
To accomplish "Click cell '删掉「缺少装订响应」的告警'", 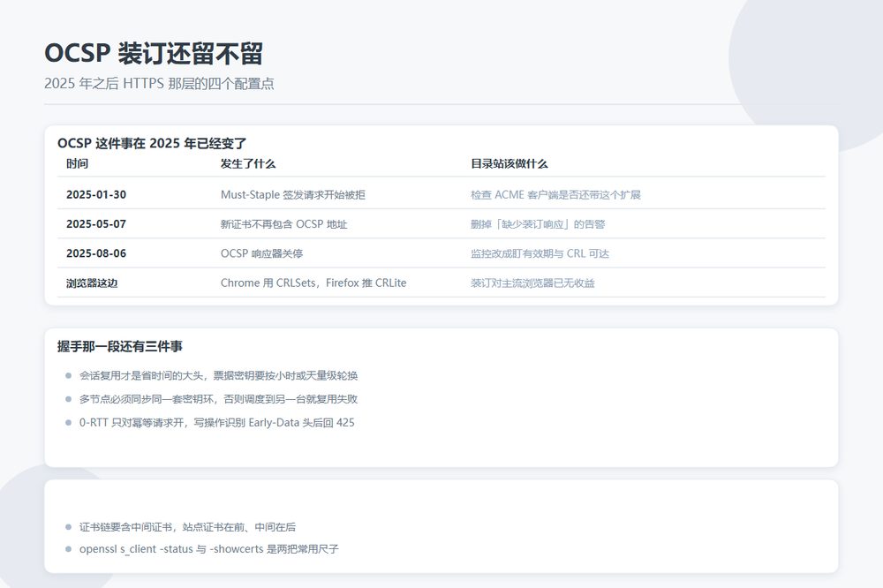I will [x=538, y=223].
